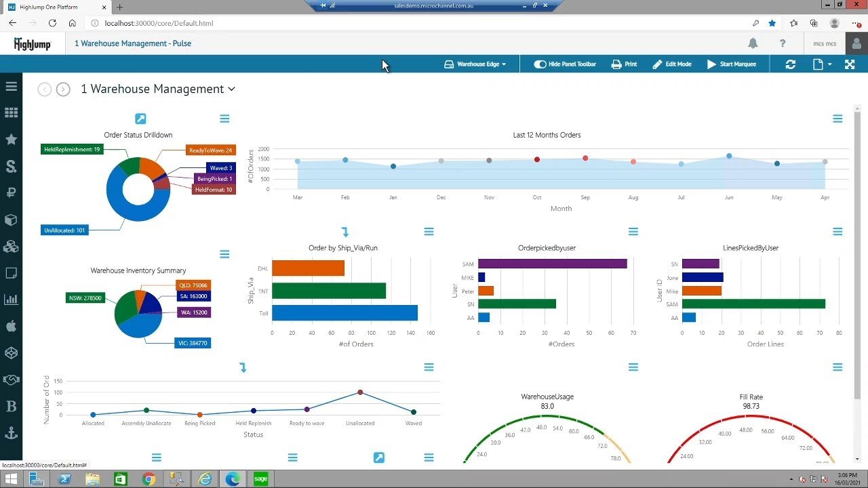Click the refresh dashboard icon
The height and width of the screenshot is (488, 868).
point(791,64)
